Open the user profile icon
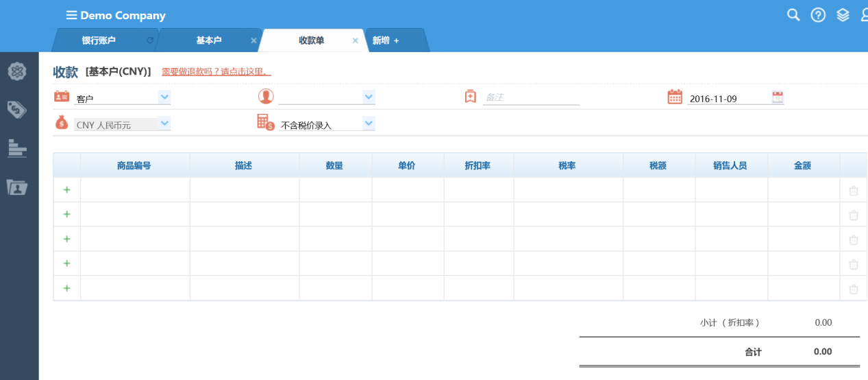The height and width of the screenshot is (380, 868). tap(864, 15)
